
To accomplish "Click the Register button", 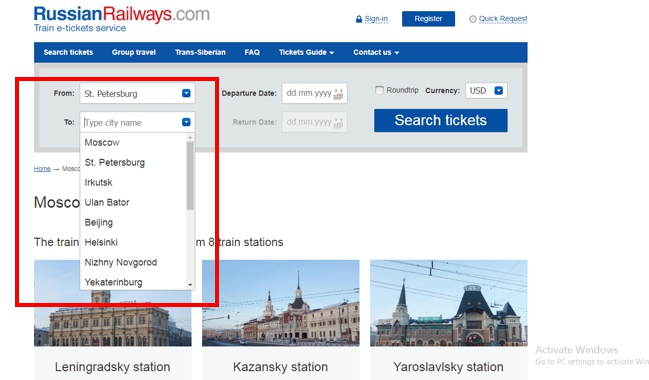I will pyautogui.click(x=428, y=19).
